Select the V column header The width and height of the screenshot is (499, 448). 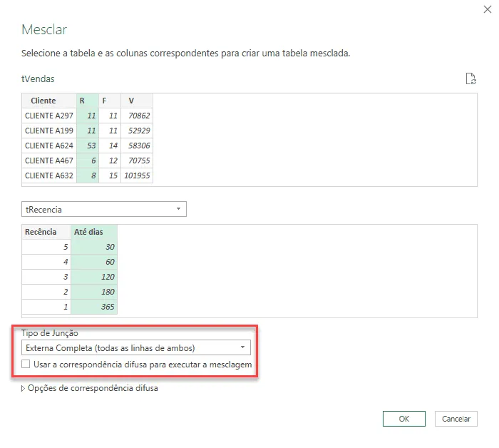tap(137, 101)
